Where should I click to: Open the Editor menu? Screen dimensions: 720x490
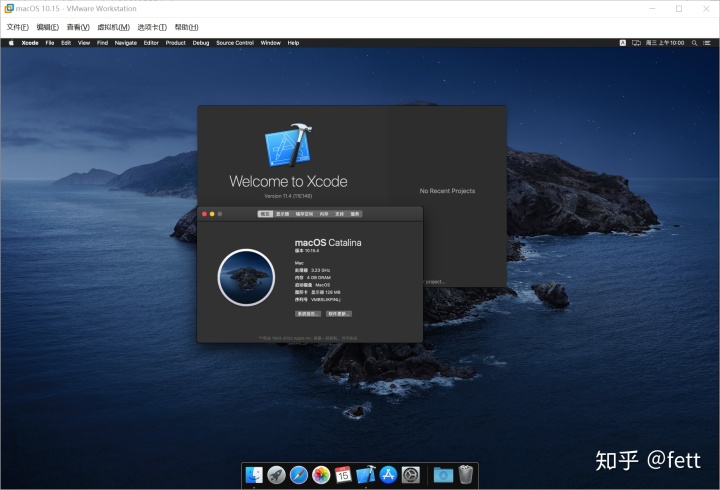151,43
